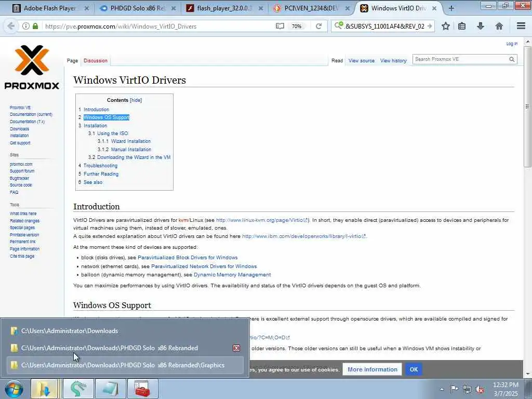The height and width of the screenshot is (399, 532).
Task: Open the linux-kvm.org Virtio external link
Action: [x=262, y=220]
